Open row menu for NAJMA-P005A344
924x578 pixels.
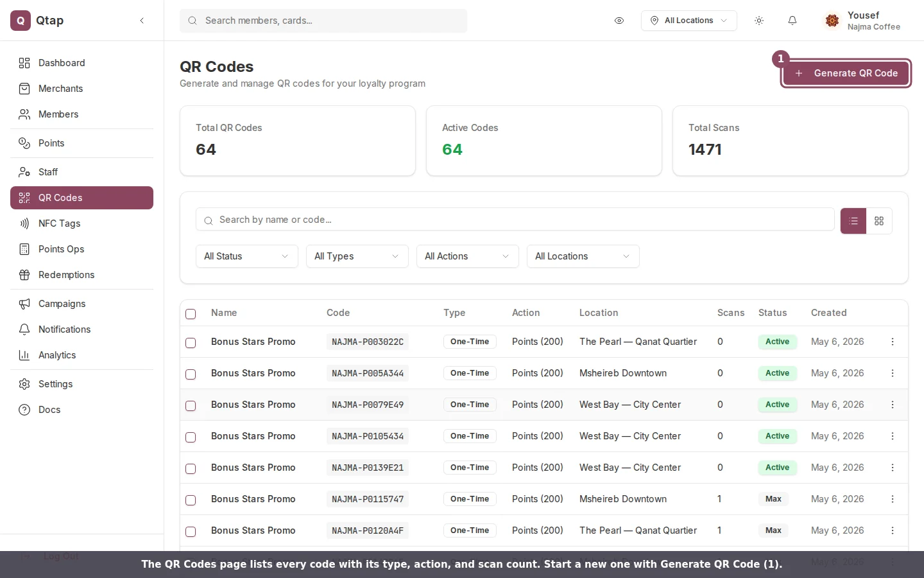tap(893, 373)
